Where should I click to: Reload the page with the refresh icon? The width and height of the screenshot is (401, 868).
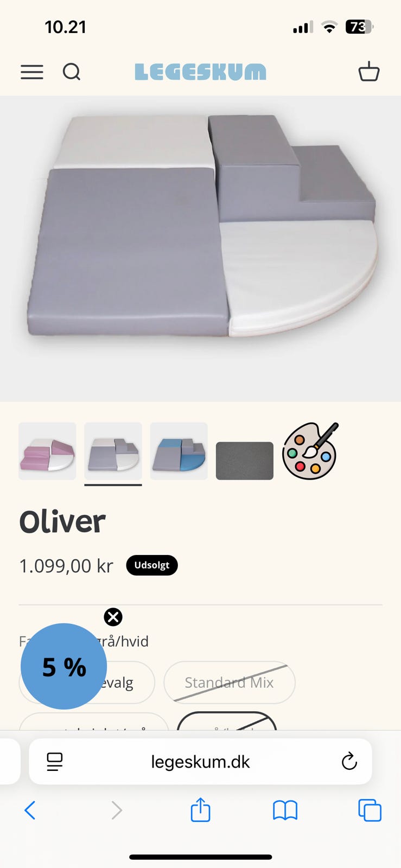[x=349, y=762]
